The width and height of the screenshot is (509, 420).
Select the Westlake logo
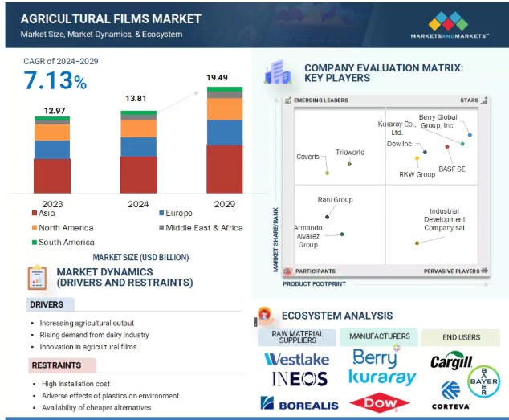(x=297, y=360)
